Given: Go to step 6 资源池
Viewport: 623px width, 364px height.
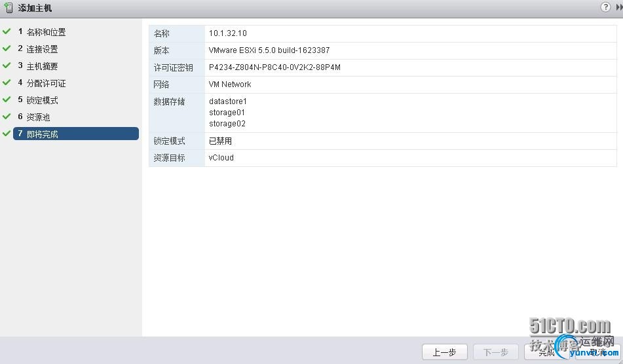Looking at the screenshot, I should click(34, 117).
